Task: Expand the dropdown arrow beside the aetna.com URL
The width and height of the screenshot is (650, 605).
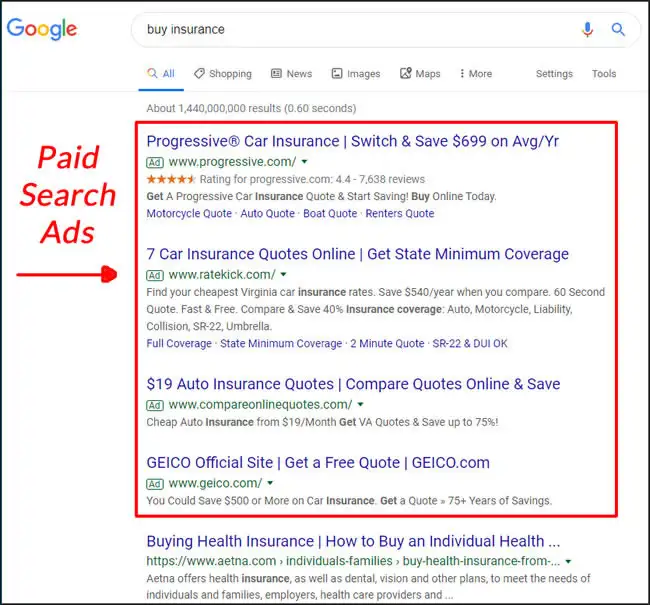Action: [x=568, y=561]
